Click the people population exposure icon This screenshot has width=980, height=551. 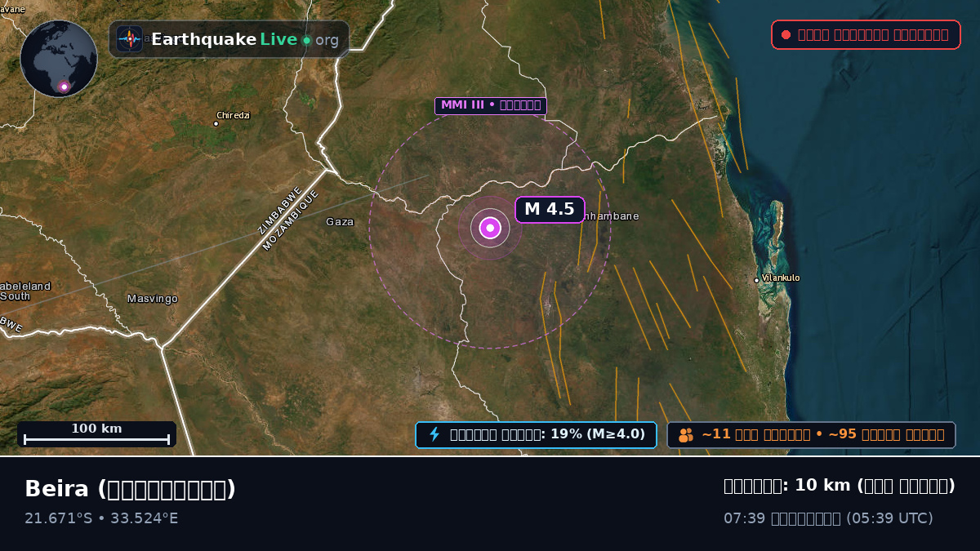[686, 435]
